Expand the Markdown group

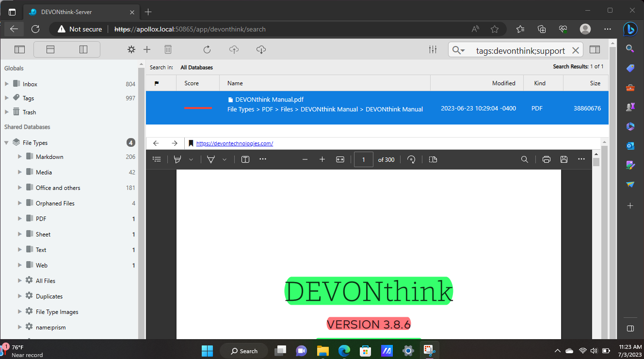click(x=20, y=156)
